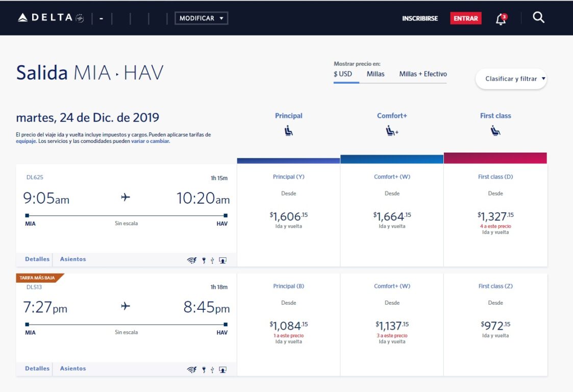Click Wi-Fi icon for flight DL625
Image resolution: width=573 pixels, height=392 pixels.
pyautogui.click(x=192, y=260)
